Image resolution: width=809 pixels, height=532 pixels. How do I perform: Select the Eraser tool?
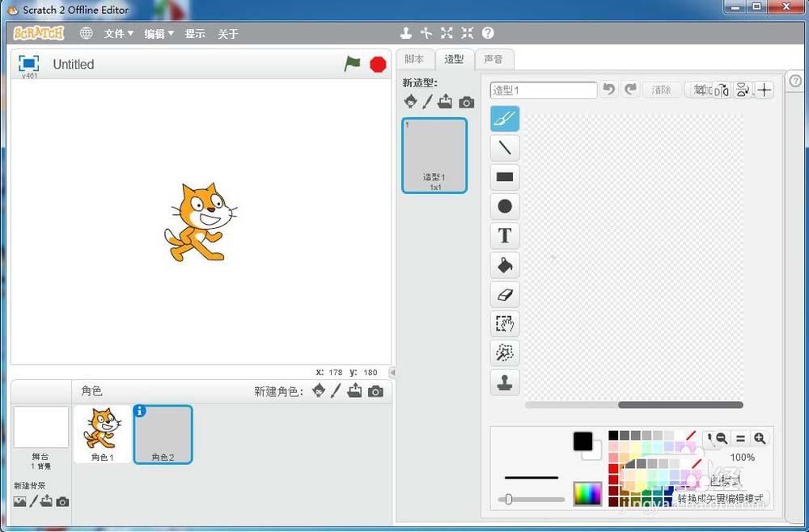click(505, 294)
